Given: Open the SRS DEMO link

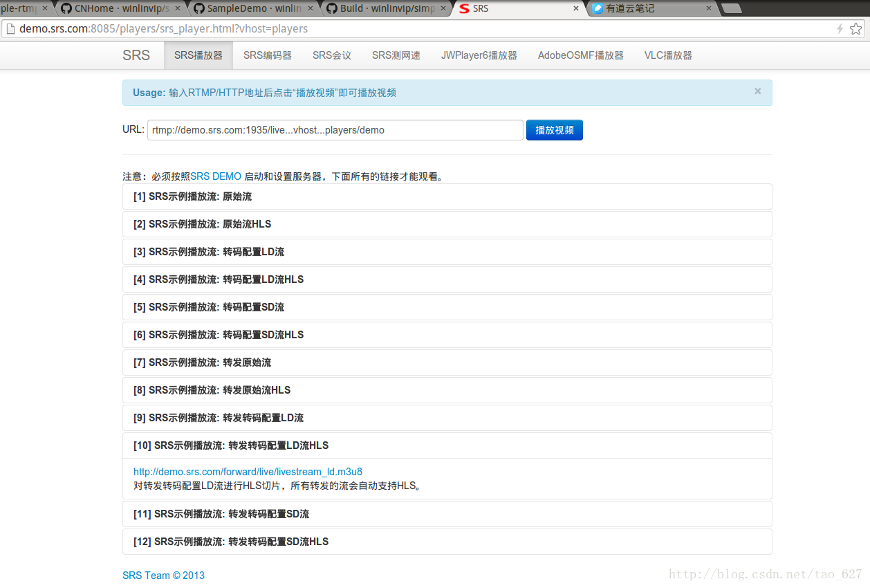Looking at the screenshot, I should [216, 176].
